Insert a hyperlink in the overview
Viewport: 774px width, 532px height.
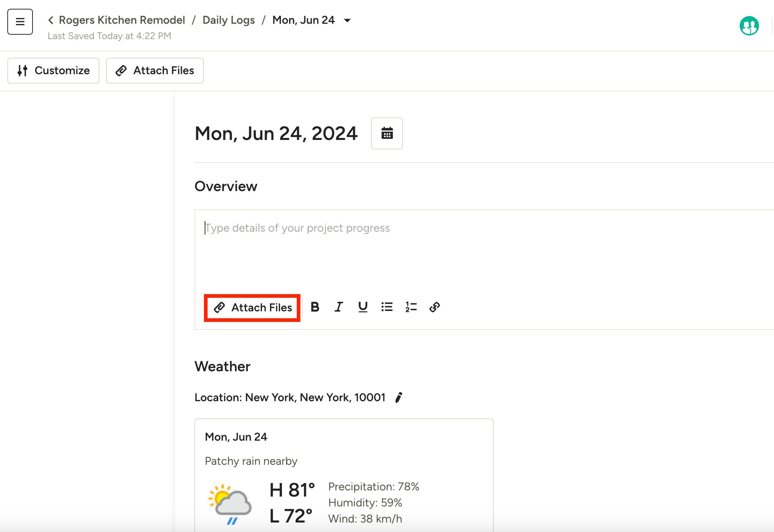pyautogui.click(x=435, y=307)
